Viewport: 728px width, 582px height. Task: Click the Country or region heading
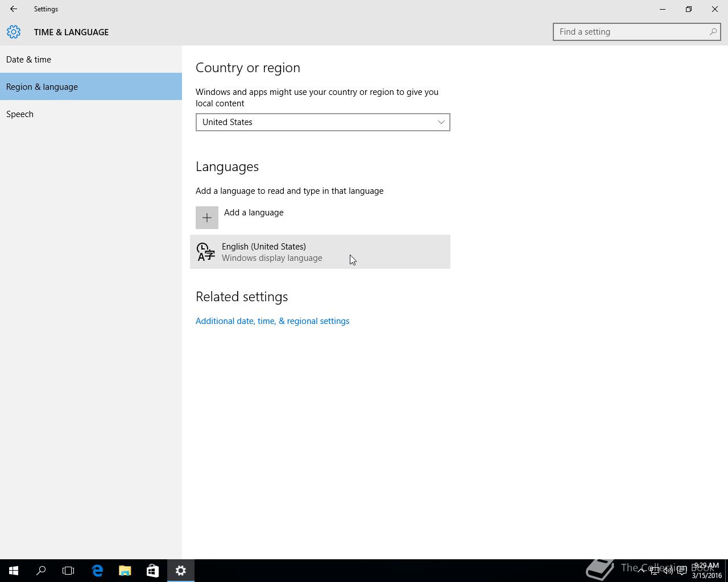coord(248,68)
